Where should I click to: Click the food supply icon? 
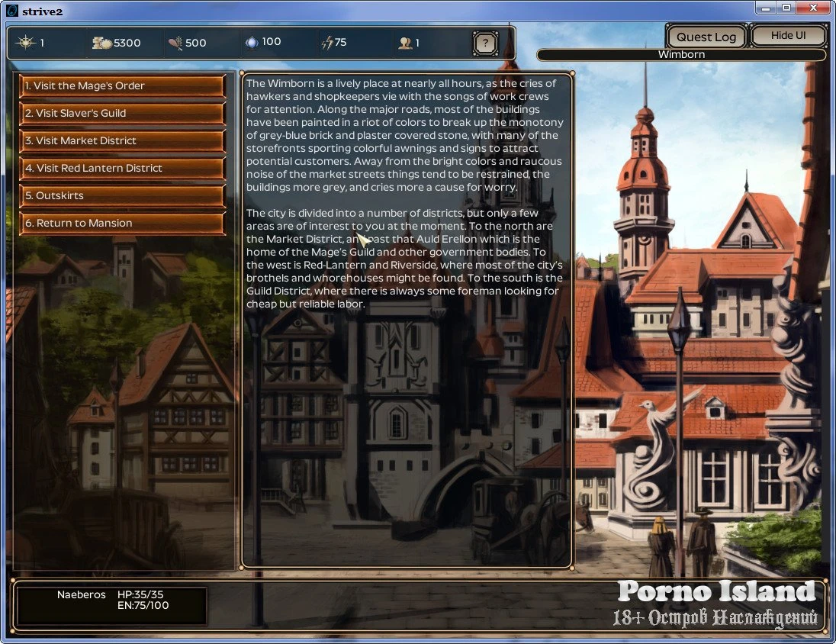click(175, 43)
